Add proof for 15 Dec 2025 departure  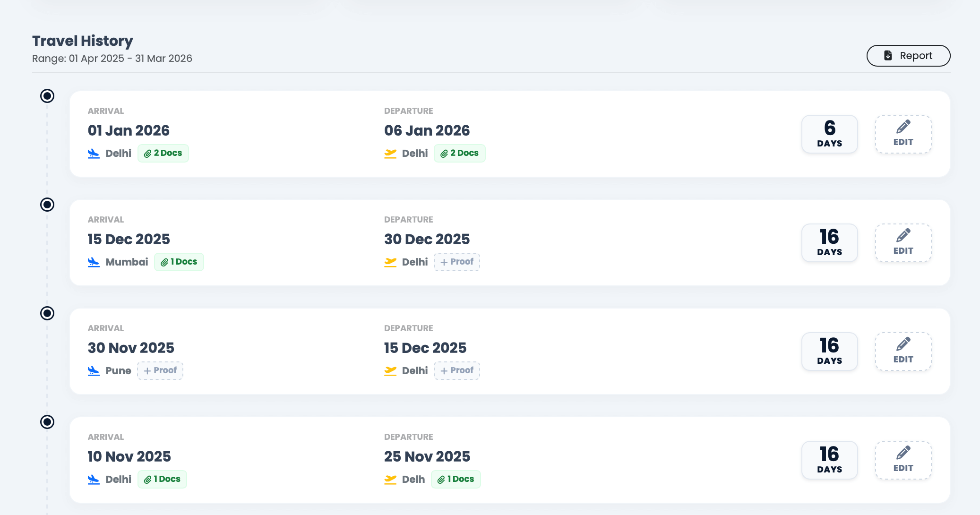pyautogui.click(x=457, y=370)
